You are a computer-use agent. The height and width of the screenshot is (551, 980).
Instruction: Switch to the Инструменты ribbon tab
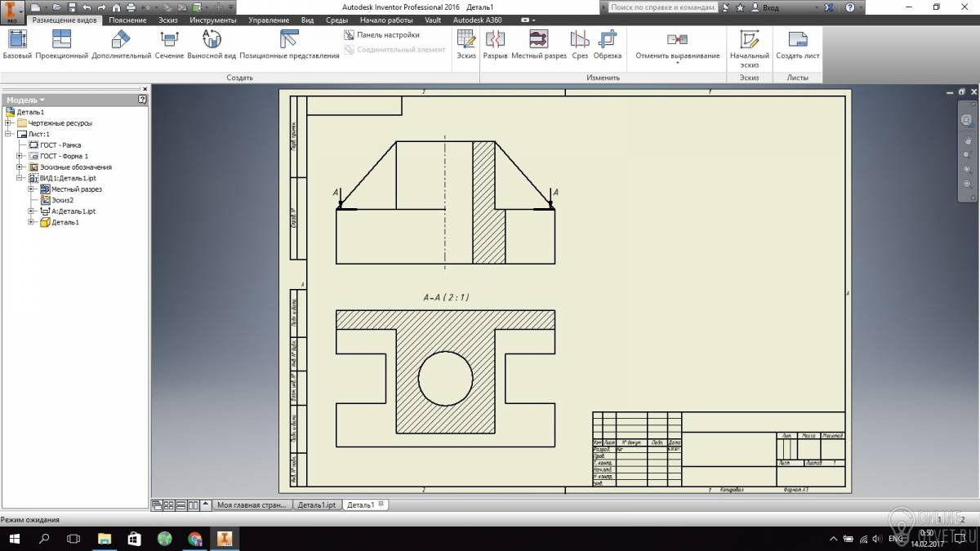212,20
